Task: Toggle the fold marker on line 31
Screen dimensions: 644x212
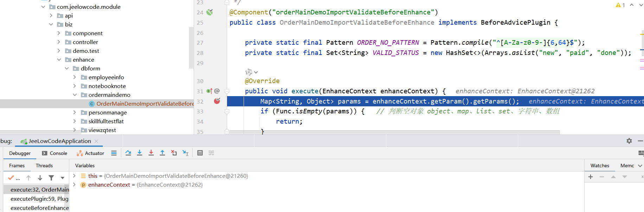Action: pyautogui.click(x=227, y=91)
